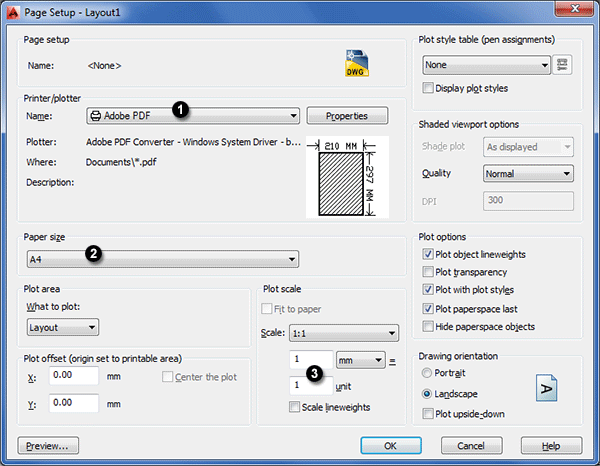Click the Y plot offset input field
Viewport: 600px width, 466px height.
point(73,403)
